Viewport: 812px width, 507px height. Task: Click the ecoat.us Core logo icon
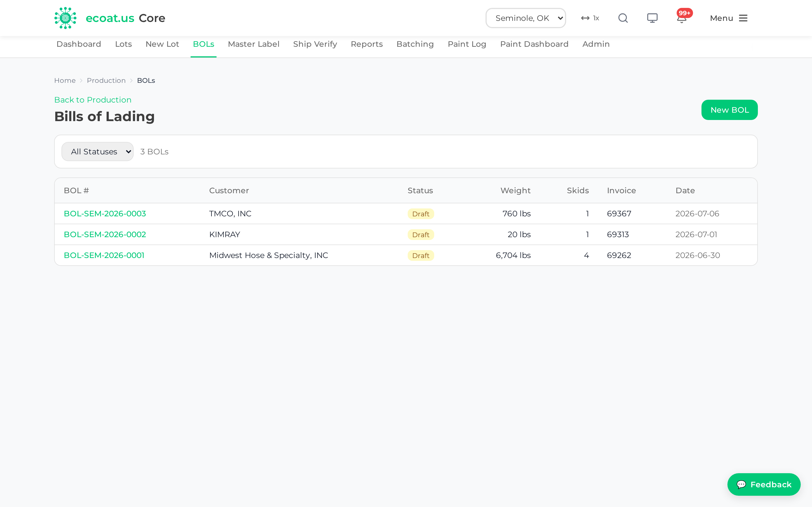coord(65,18)
